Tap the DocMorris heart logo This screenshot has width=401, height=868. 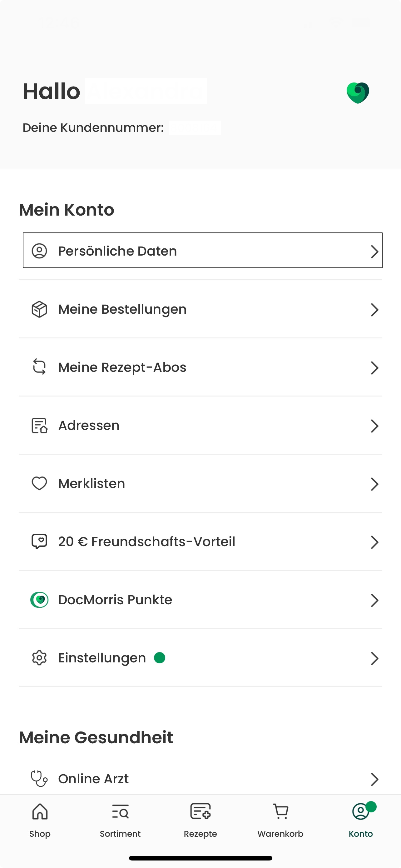(358, 93)
